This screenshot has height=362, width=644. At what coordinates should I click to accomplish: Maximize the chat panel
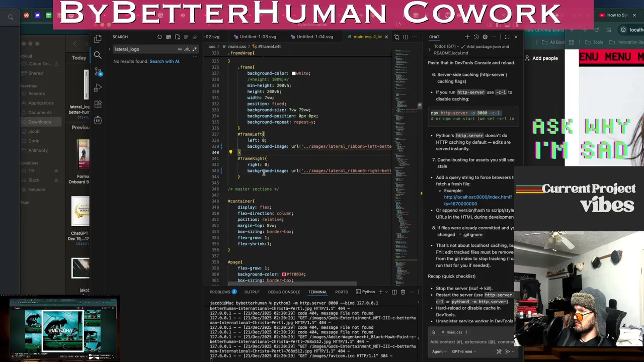tap(507, 37)
